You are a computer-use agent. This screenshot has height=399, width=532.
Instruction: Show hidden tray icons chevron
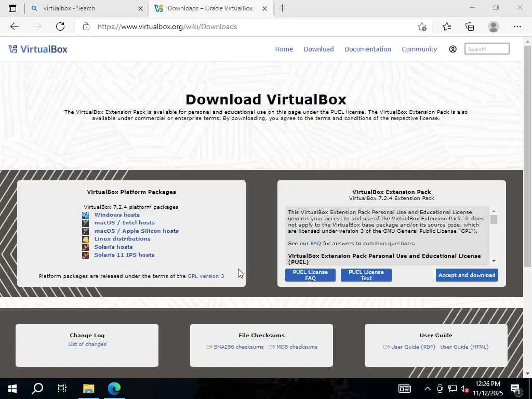(x=428, y=389)
